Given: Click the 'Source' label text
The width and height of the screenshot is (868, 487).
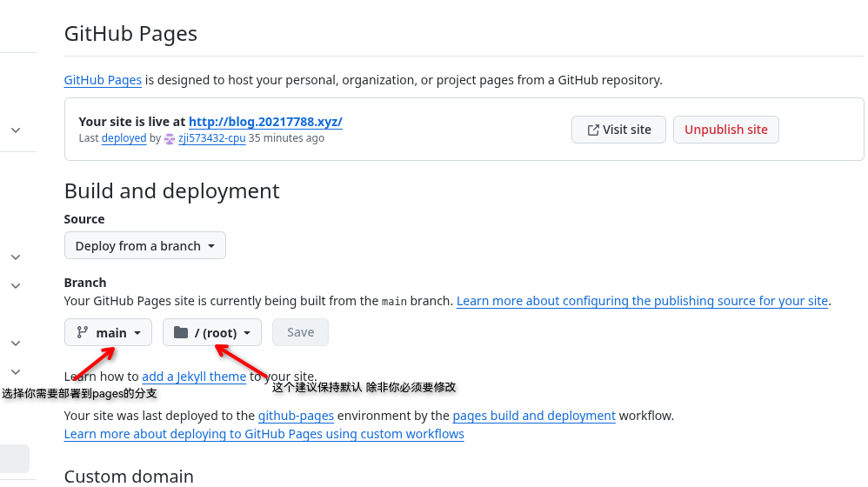Looking at the screenshot, I should point(84,220).
